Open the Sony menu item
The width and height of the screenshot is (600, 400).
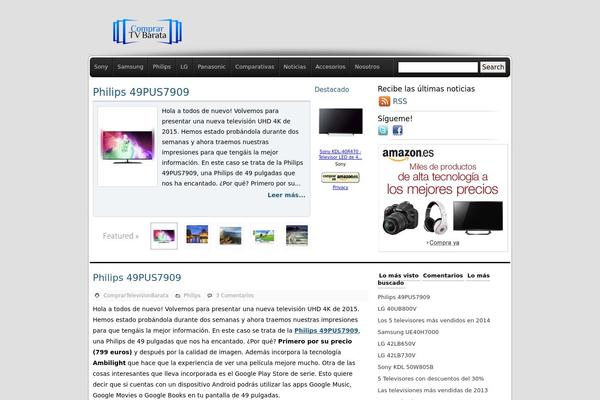tap(101, 67)
